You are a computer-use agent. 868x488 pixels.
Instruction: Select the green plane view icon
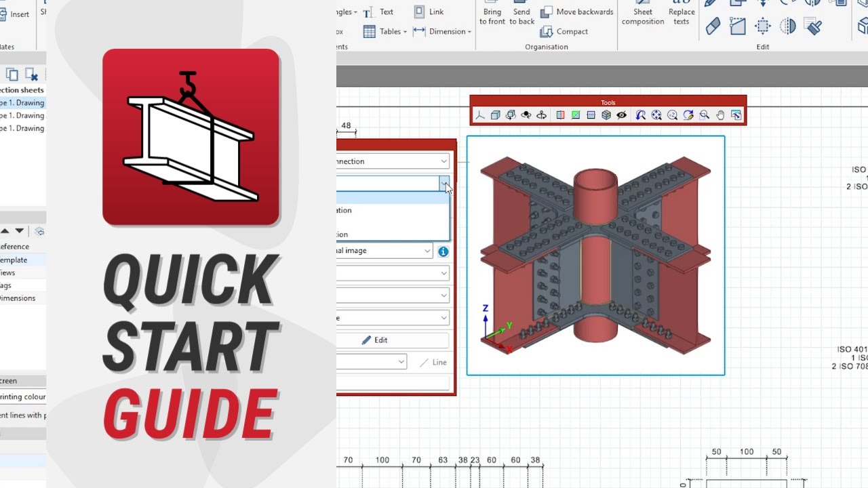[576, 115]
